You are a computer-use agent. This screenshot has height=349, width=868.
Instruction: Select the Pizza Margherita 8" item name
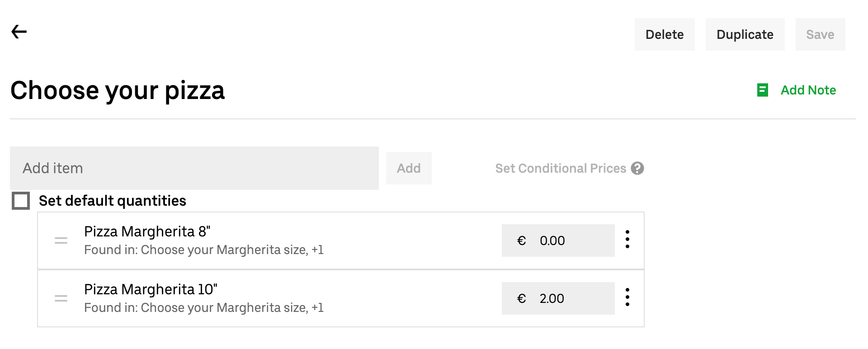coord(147,231)
